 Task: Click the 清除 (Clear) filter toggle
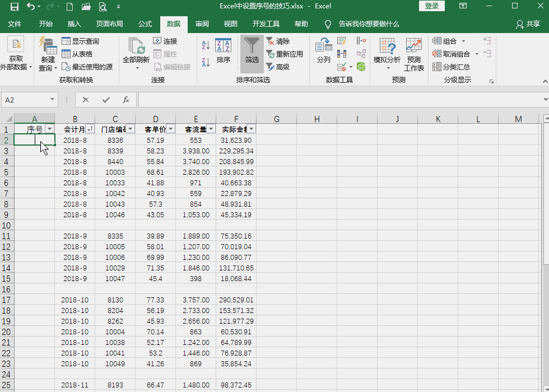pos(277,41)
